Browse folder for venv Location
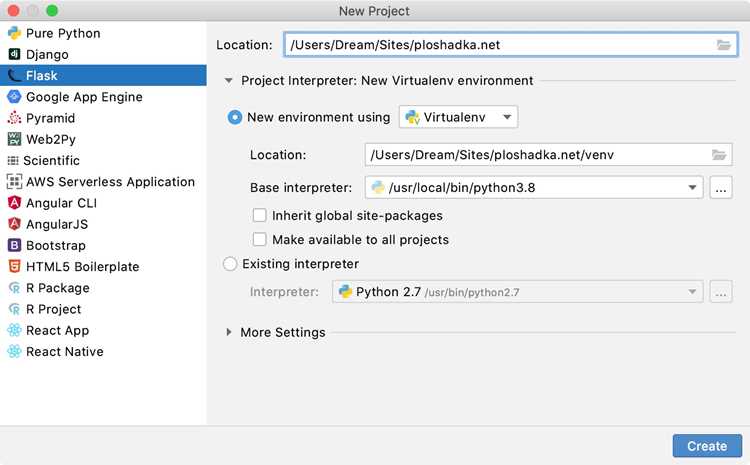This screenshot has width=750, height=465. point(718,155)
